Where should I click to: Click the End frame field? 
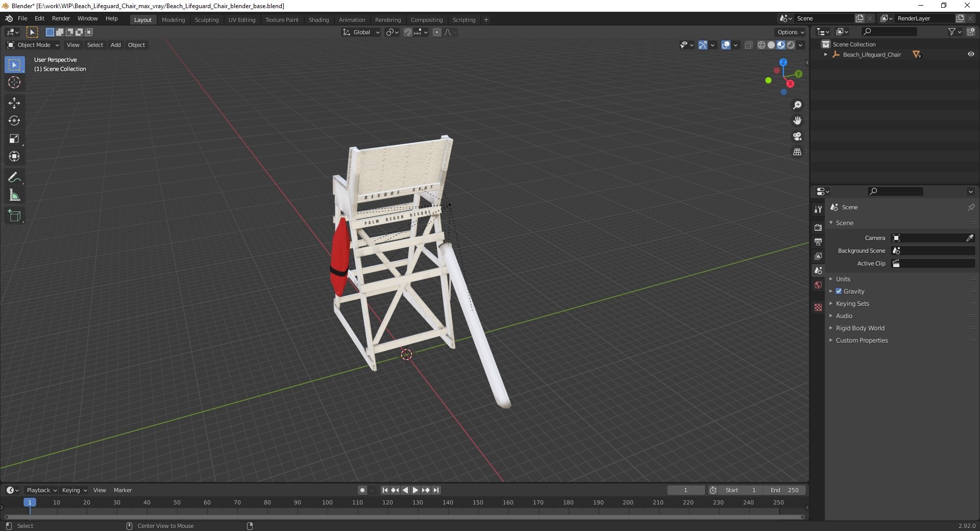(x=785, y=490)
